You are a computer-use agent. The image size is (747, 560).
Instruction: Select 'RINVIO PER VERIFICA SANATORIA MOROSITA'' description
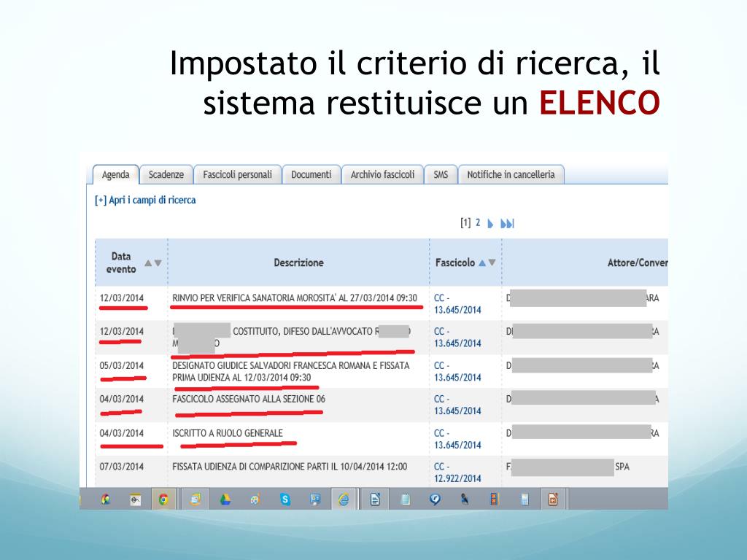click(x=295, y=298)
